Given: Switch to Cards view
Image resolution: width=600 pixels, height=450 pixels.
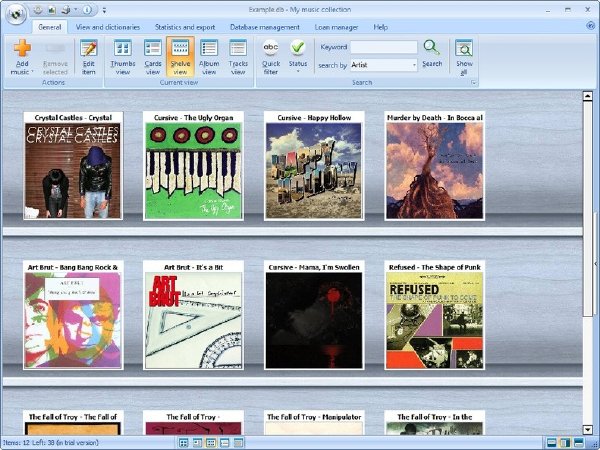Looking at the screenshot, I should 153,57.
